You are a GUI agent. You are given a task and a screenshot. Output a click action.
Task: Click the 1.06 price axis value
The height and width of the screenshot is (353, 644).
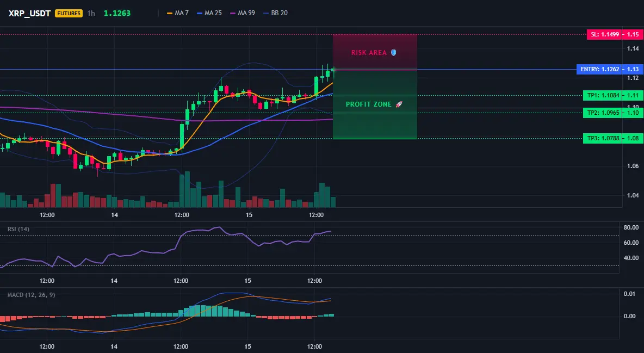(633, 166)
